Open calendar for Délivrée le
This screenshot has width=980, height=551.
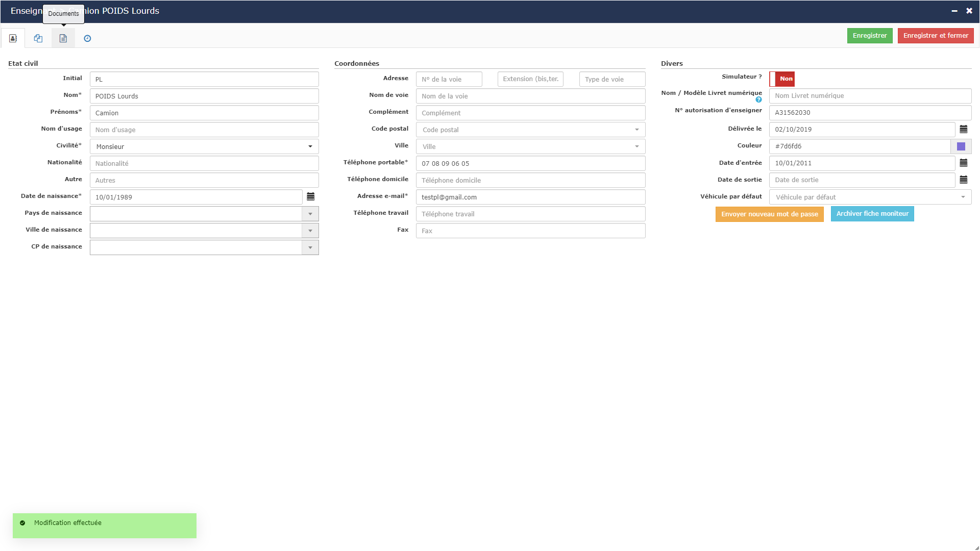(964, 129)
